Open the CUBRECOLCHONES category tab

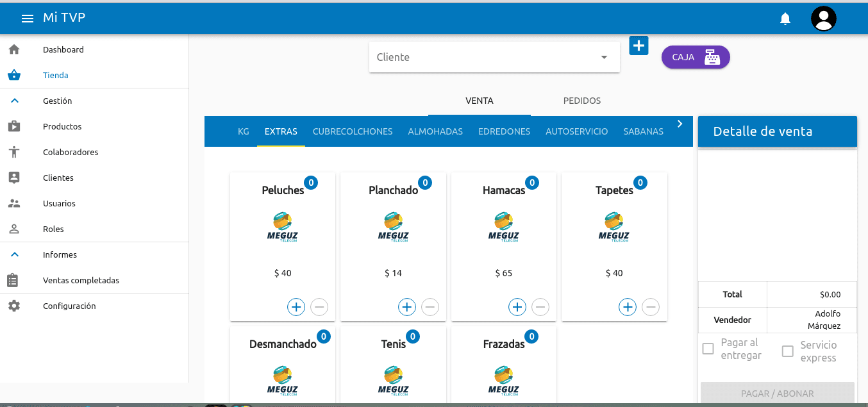point(353,131)
